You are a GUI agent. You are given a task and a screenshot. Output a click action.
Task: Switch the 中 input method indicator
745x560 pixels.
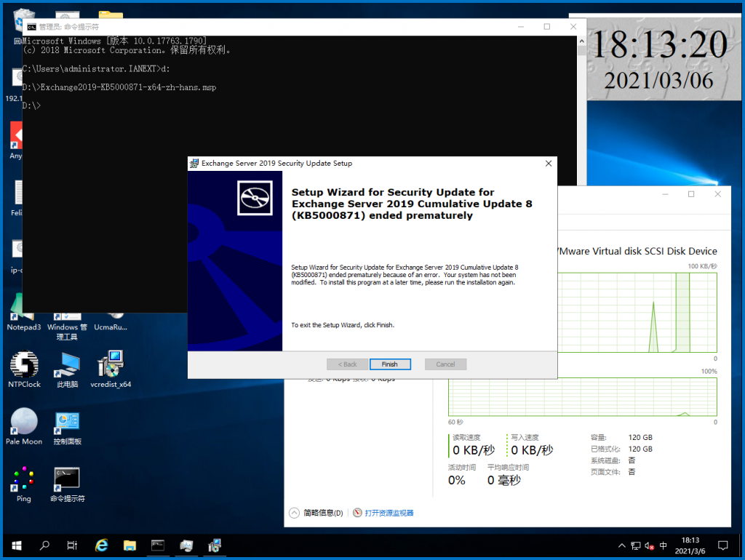pyautogui.click(x=663, y=545)
